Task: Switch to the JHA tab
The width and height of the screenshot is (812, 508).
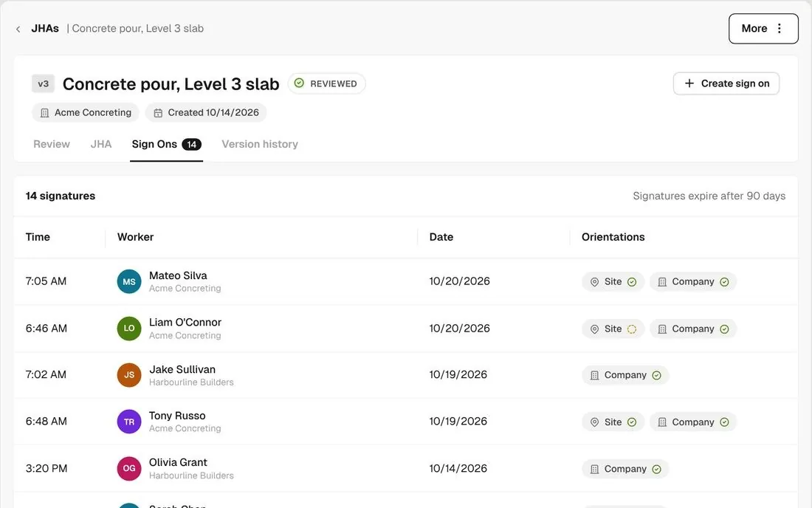Action: pos(101,144)
